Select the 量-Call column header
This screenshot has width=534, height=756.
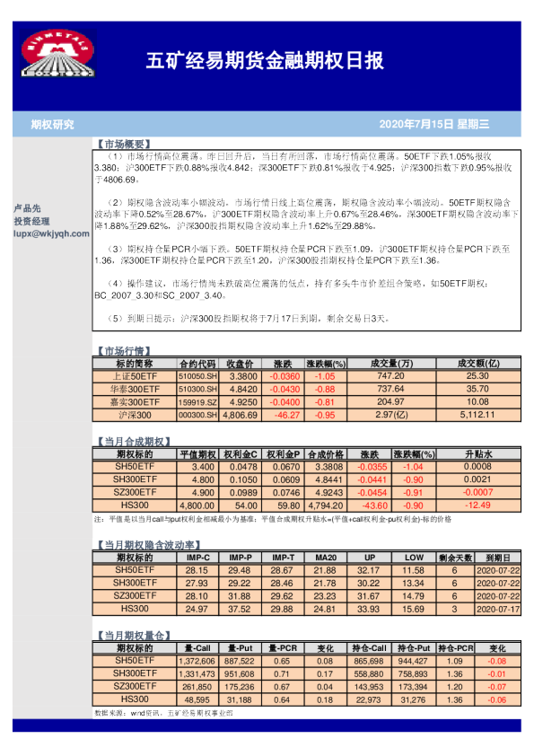[197, 648]
